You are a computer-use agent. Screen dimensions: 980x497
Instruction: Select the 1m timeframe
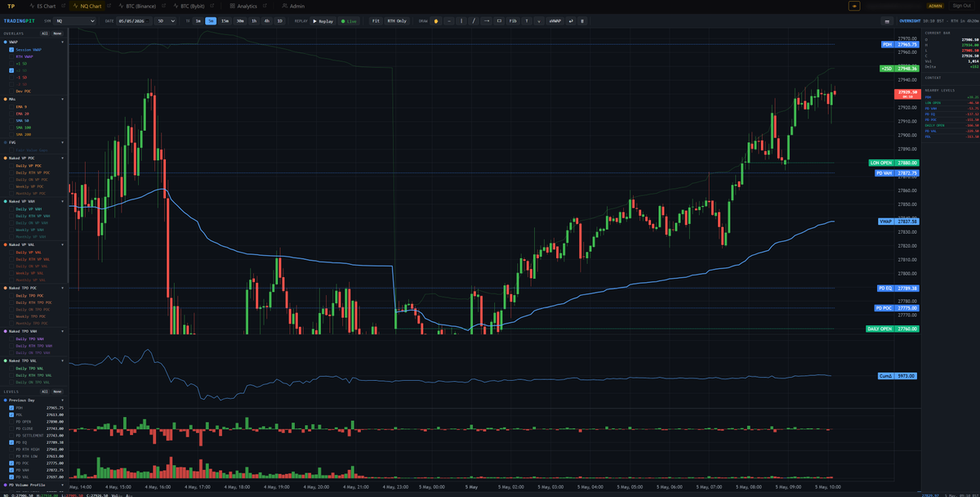point(198,20)
